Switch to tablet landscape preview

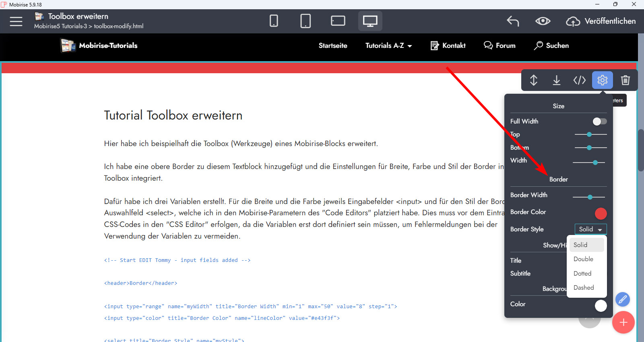(x=338, y=21)
